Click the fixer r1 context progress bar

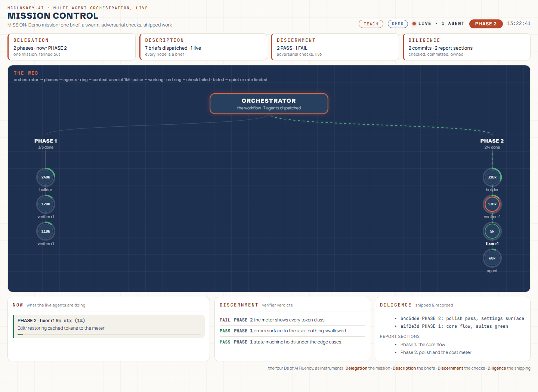pyautogui.click(x=109, y=335)
